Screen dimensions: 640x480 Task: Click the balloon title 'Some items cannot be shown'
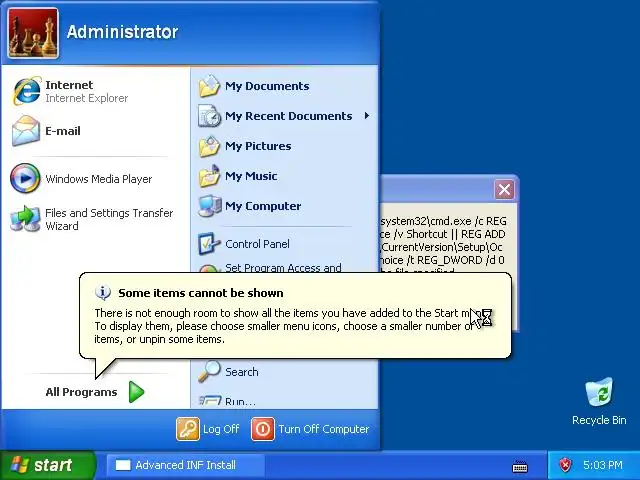click(201, 293)
